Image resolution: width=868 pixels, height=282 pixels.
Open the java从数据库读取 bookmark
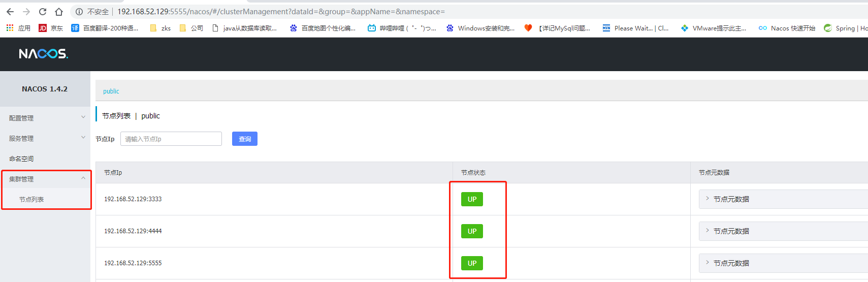(x=244, y=28)
